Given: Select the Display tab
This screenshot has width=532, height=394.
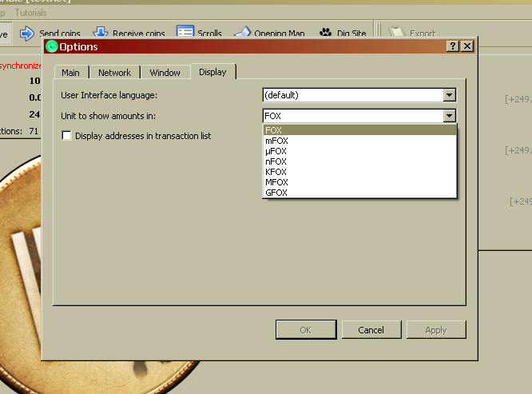Looking at the screenshot, I should (212, 72).
